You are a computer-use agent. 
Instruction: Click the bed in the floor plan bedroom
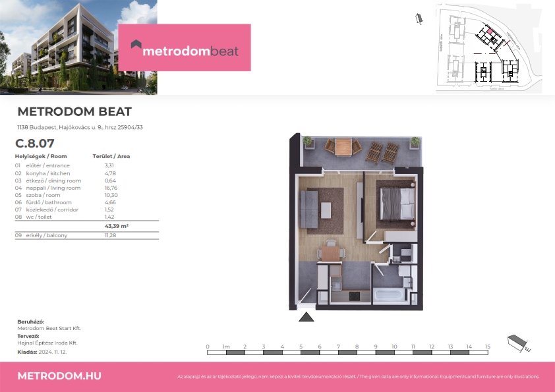[397, 204]
